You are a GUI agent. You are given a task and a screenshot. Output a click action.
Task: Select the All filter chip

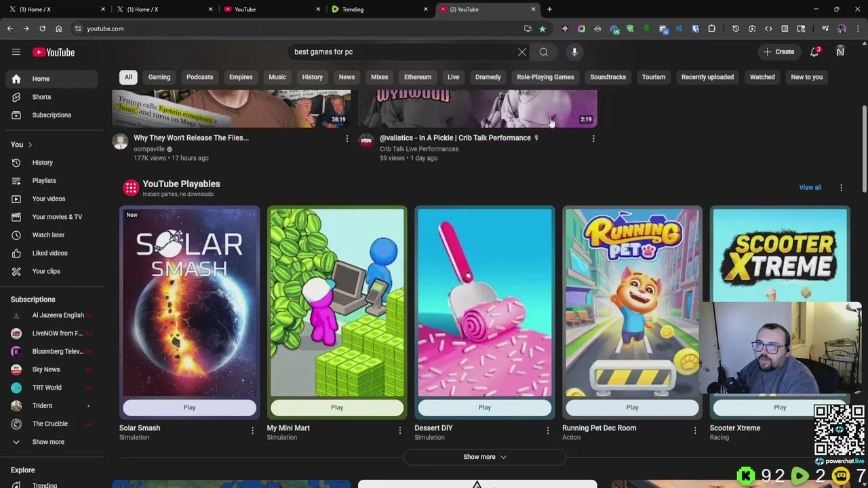[128, 77]
